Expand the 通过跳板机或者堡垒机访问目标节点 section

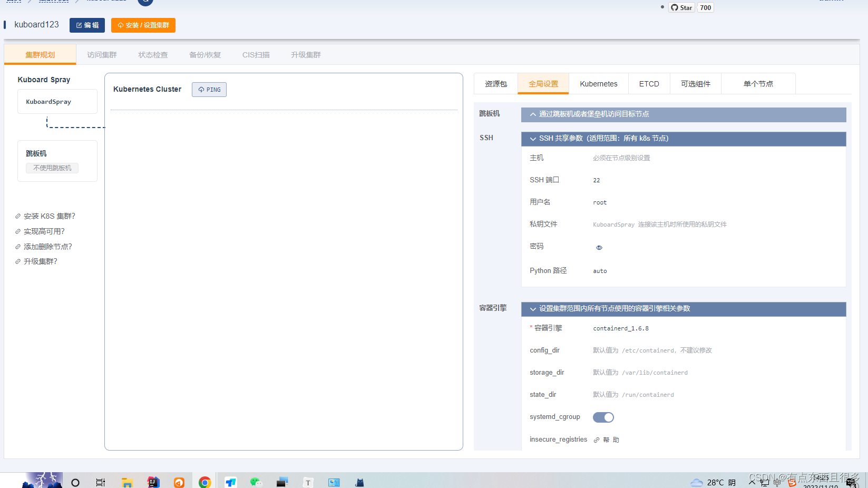click(684, 114)
